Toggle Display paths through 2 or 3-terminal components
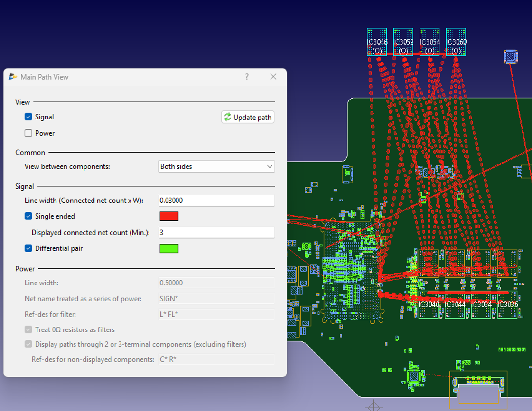The height and width of the screenshot is (411, 532). click(x=28, y=344)
